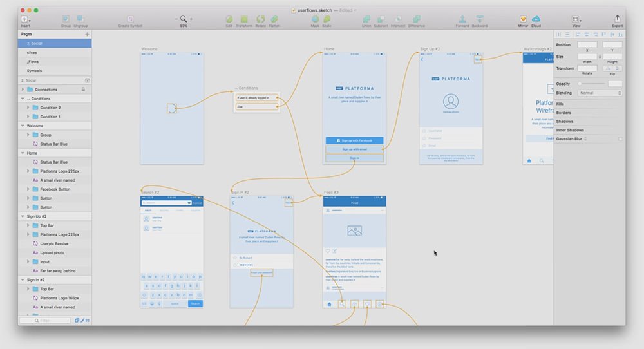This screenshot has height=349, width=644.
Task: Click Sign in button on Home artboard
Action: pyautogui.click(x=354, y=158)
